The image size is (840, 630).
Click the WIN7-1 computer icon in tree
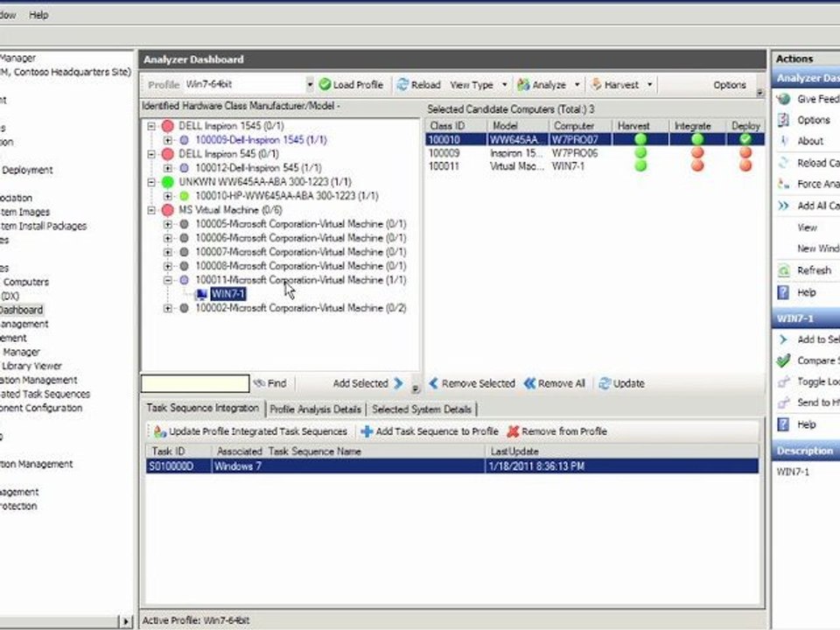click(x=201, y=294)
